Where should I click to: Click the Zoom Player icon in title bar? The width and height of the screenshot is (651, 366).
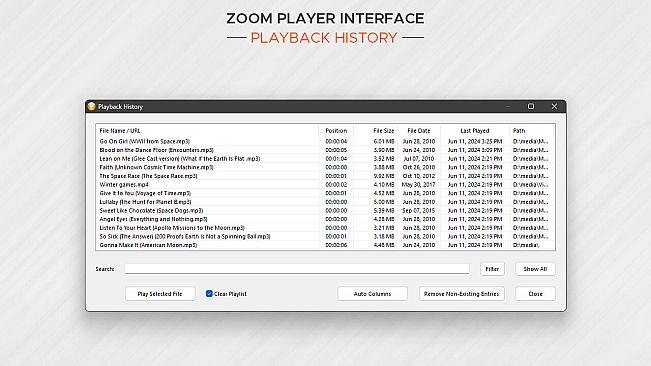pyautogui.click(x=91, y=107)
